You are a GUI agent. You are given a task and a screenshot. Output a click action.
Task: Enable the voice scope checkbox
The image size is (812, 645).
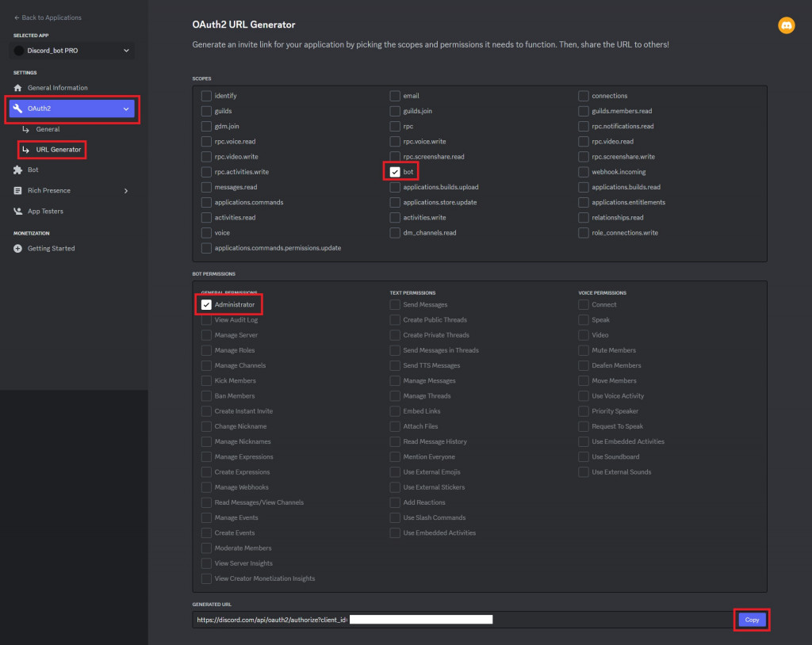click(206, 233)
